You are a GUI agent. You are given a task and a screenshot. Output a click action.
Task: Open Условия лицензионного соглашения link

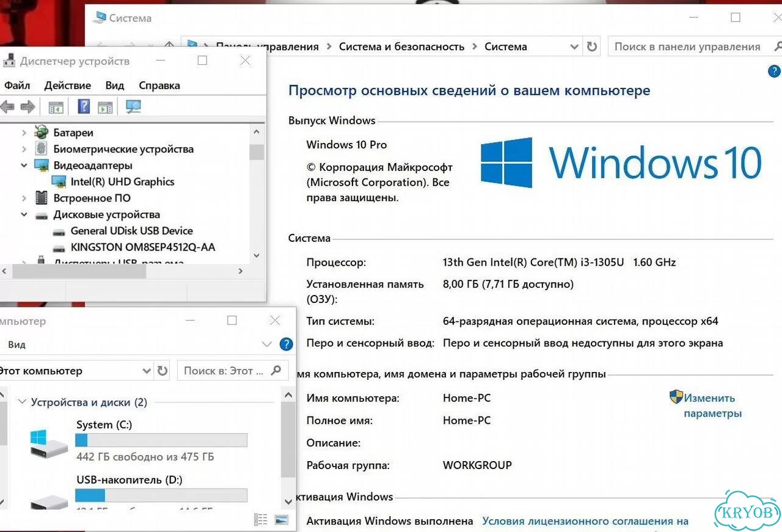[585, 521]
